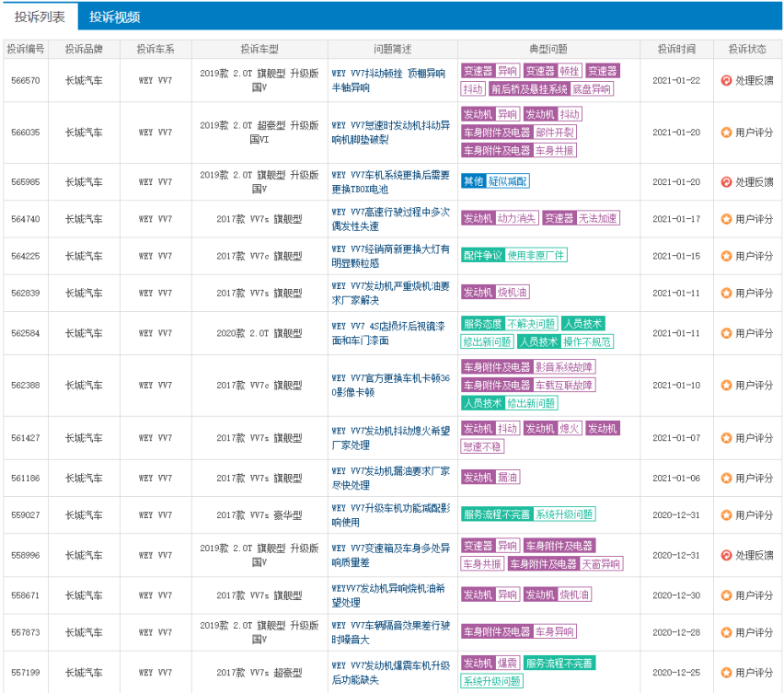Open complaint WEY VV7怠速时发动机抖动异响
This screenshot has height=693, width=784.
click(390, 133)
